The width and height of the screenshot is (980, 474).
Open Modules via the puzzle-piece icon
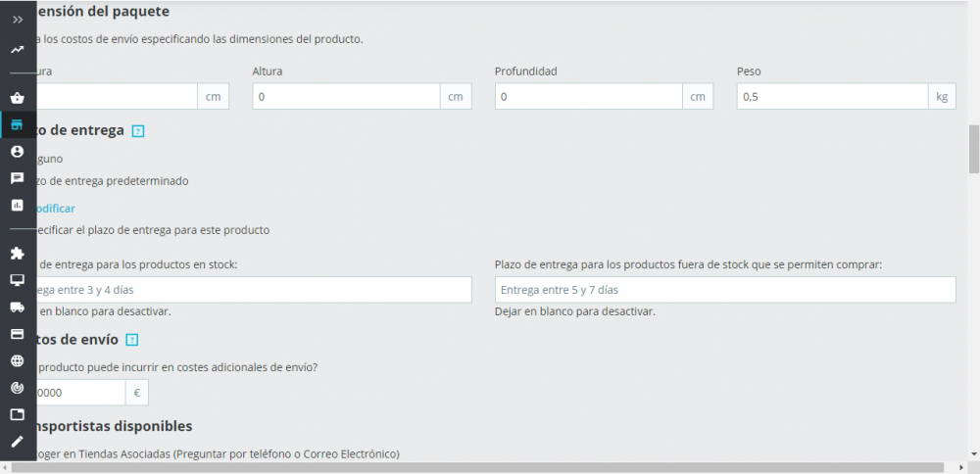[x=18, y=253]
